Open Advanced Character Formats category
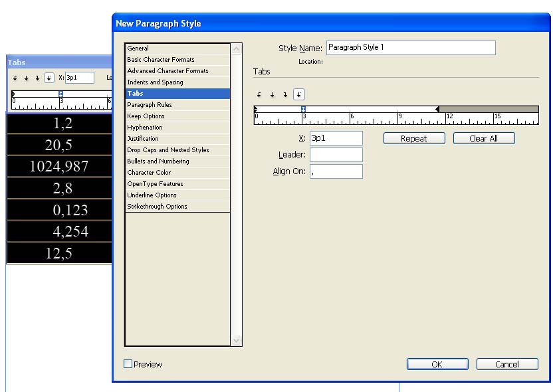Screen dimensions: 555x392 (177, 70)
